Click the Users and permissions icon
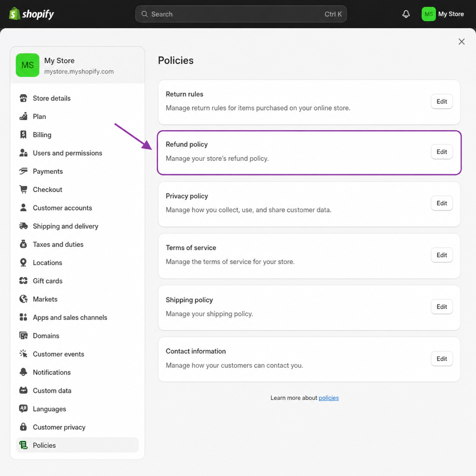The height and width of the screenshot is (476, 476). (23, 152)
